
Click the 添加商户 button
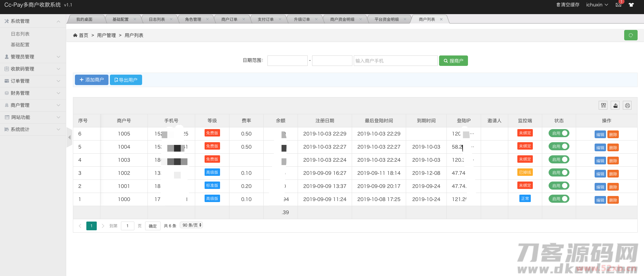tap(91, 80)
